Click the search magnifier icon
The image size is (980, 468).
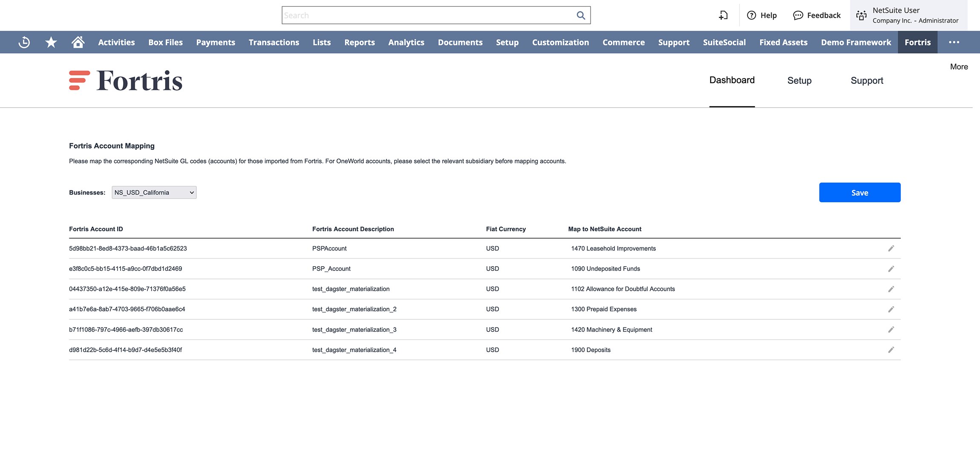click(x=581, y=15)
